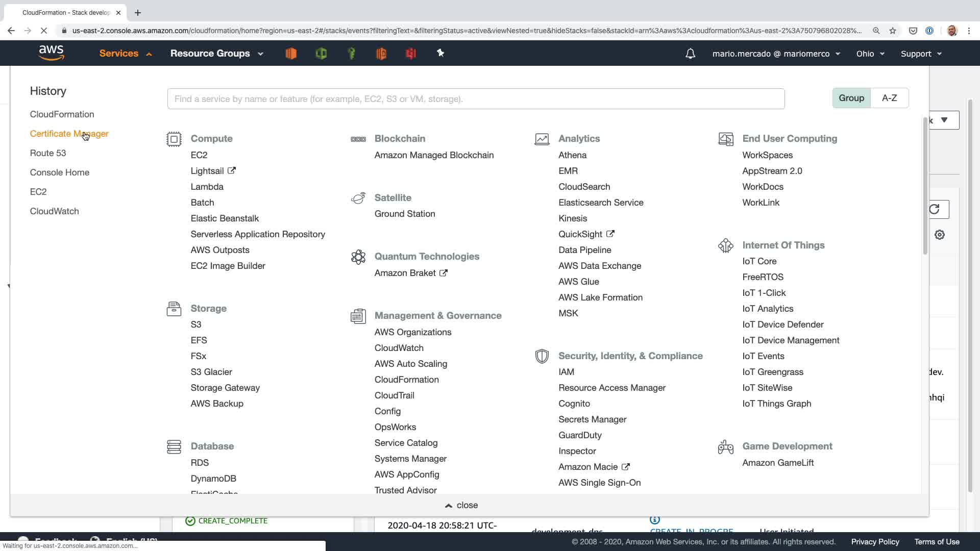The width and height of the screenshot is (980, 551).
Task: Switch service listing to A-Z view
Action: coord(889,98)
